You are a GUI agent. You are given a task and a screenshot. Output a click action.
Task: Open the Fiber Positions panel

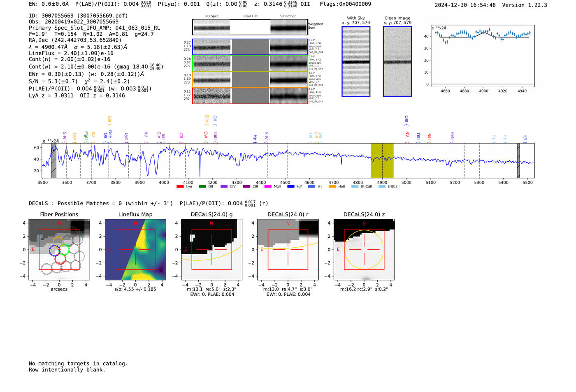[x=59, y=250]
